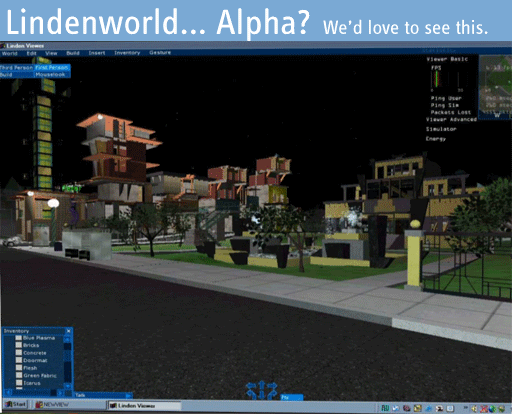
Task: Select the 'Bricks' inventory text
Action: [31, 345]
